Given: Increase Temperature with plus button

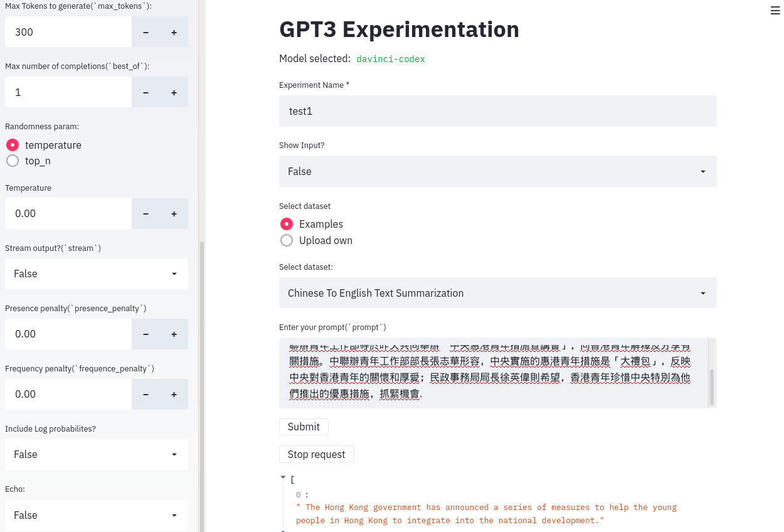Looking at the screenshot, I should click(x=174, y=213).
